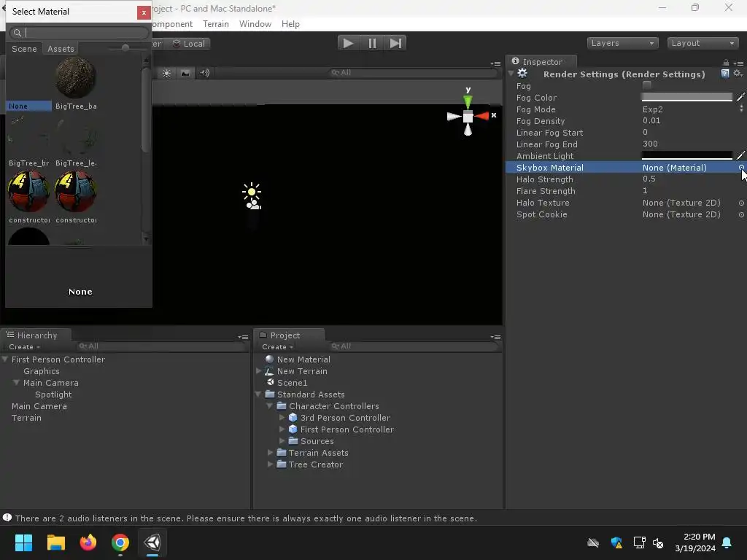This screenshot has width=747, height=560.
Task: Open the Ambient Light color swatch
Action: (686, 155)
